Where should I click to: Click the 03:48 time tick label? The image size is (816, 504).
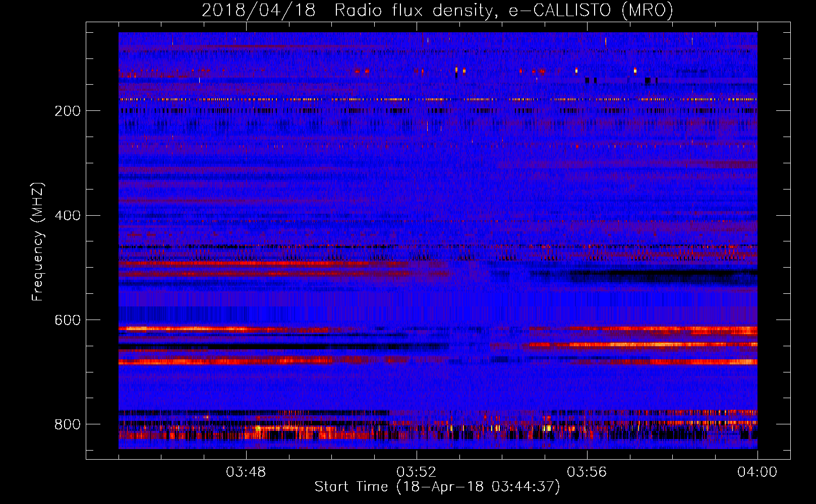point(246,472)
